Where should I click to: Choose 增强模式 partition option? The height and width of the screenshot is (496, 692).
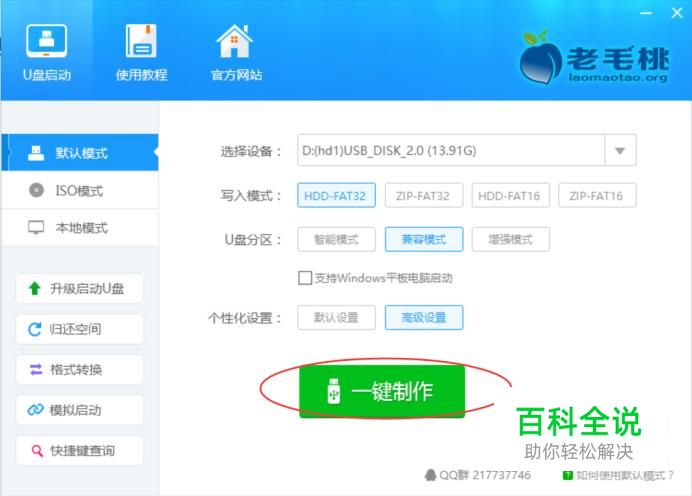coord(510,239)
